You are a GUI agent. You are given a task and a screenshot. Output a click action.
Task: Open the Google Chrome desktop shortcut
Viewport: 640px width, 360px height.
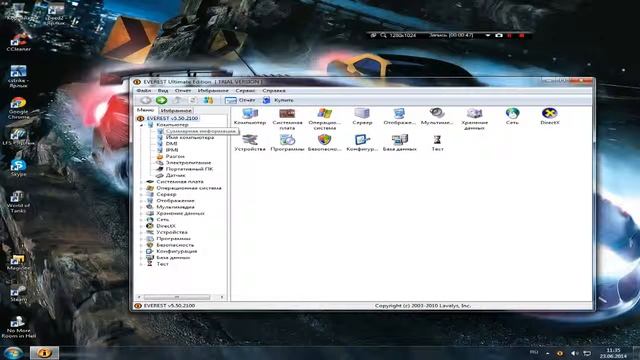pos(18,108)
